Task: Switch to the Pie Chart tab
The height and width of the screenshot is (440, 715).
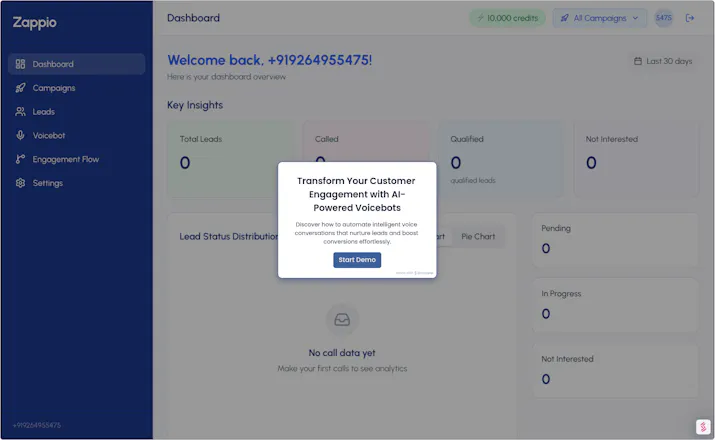Action: click(x=478, y=236)
